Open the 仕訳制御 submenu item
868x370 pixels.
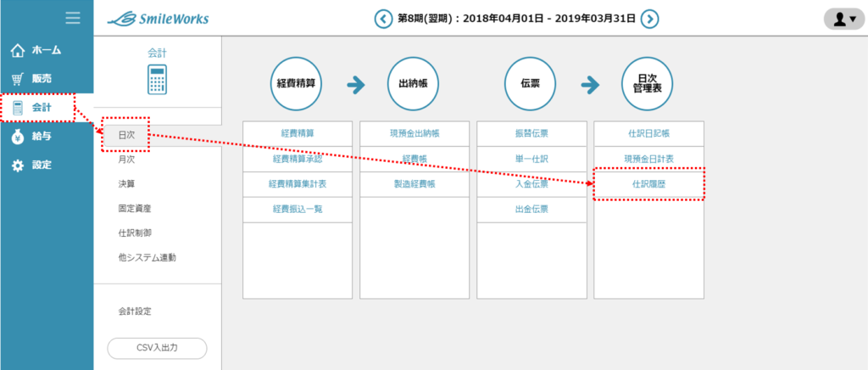[x=135, y=233]
